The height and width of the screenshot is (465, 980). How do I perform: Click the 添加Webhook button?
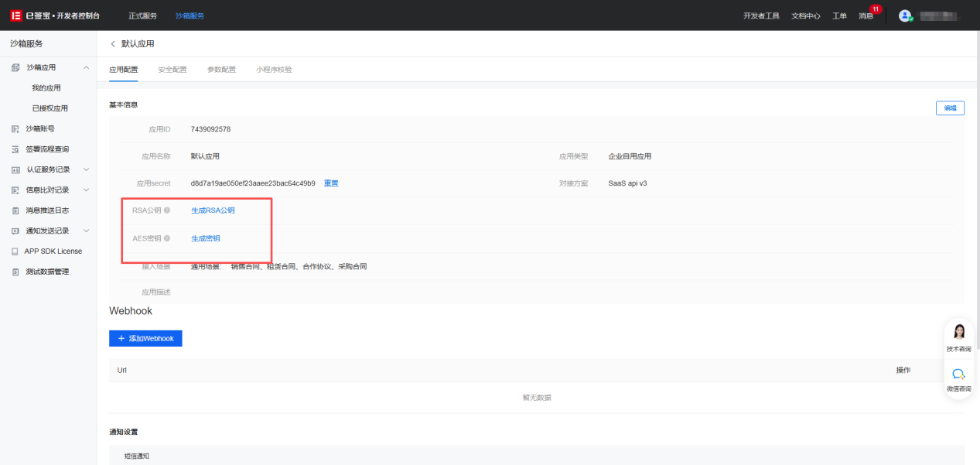click(x=145, y=338)
